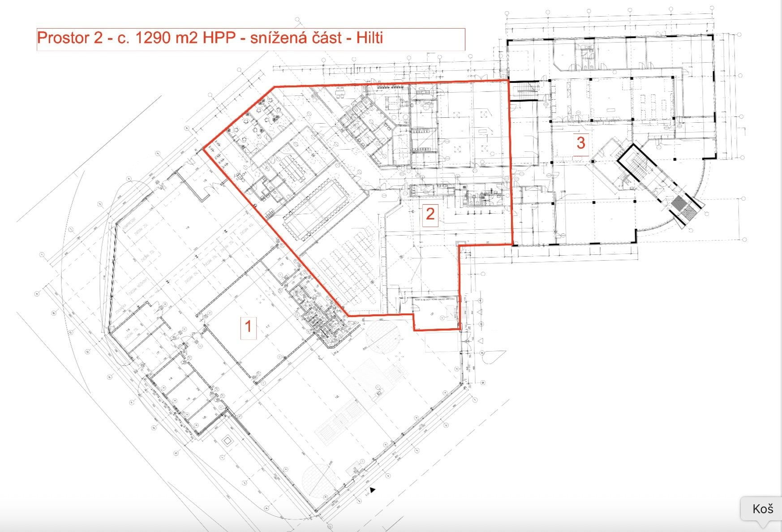
Task: Click the red title text 'Prostor 2 - c. 1290 m2 HPP'
Action: 136,38
